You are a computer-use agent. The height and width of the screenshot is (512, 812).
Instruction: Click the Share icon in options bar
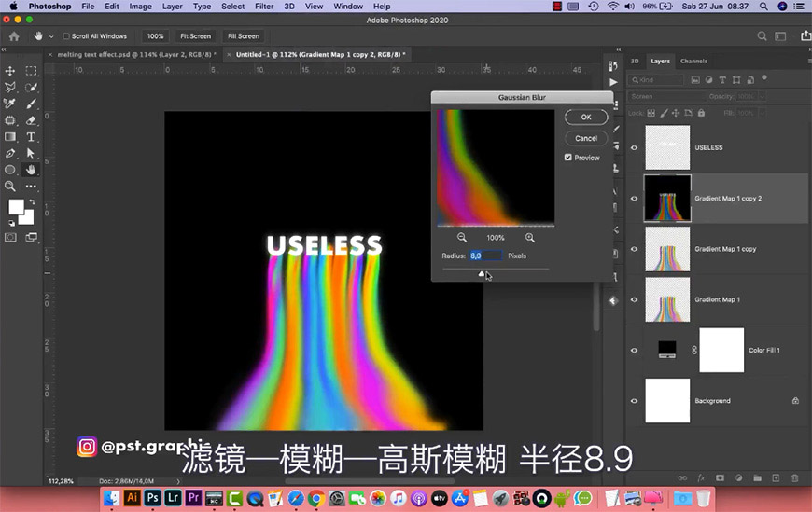(805, 35)
